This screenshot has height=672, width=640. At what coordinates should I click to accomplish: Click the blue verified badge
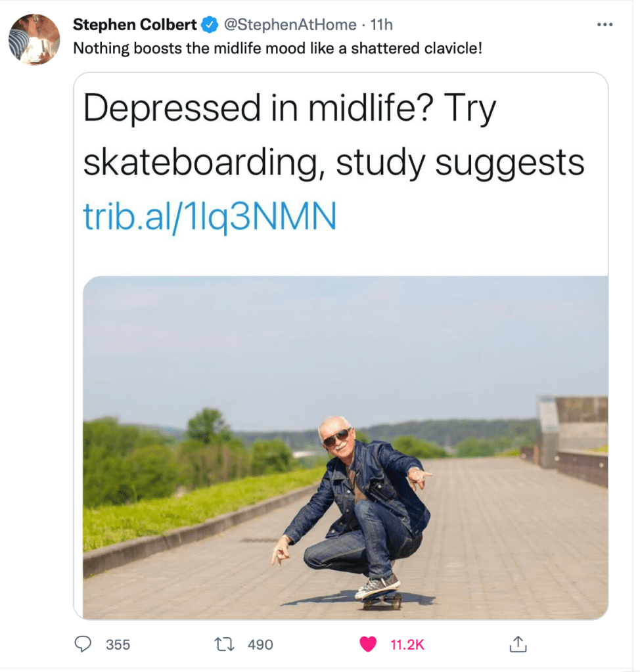coord(209,25)
